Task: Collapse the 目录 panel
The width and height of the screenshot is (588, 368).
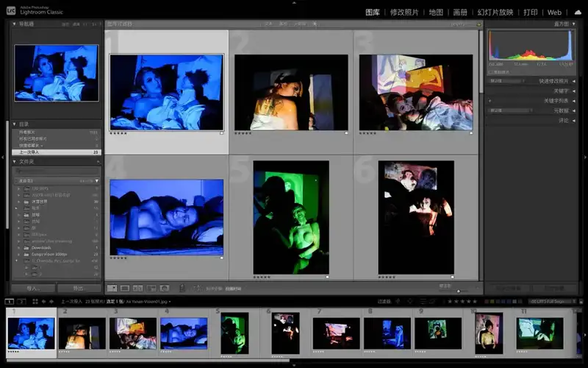Action: click(14, 124)
